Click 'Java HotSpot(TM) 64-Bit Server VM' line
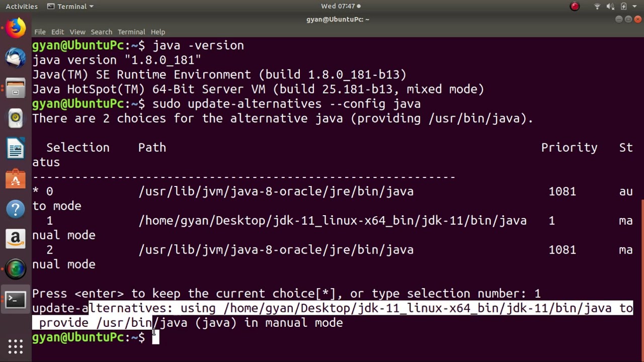The width and height of the screenshot is (644, 362). click(x=258, y=89)
